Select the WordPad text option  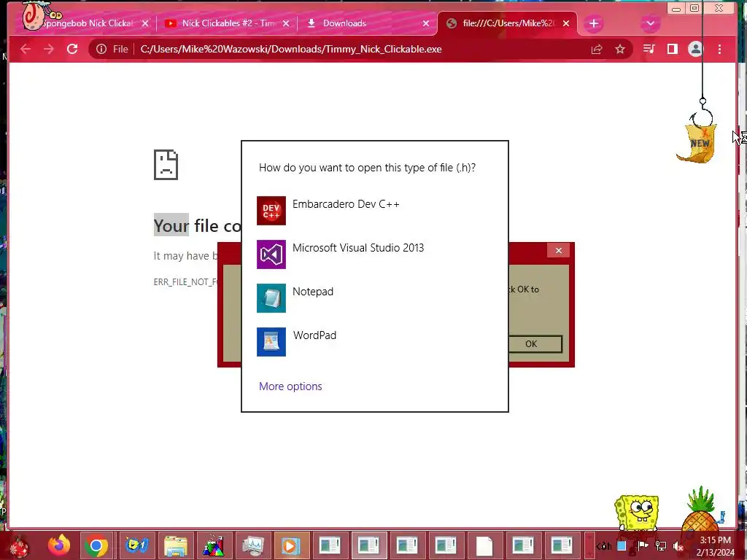tap(314, 335)
